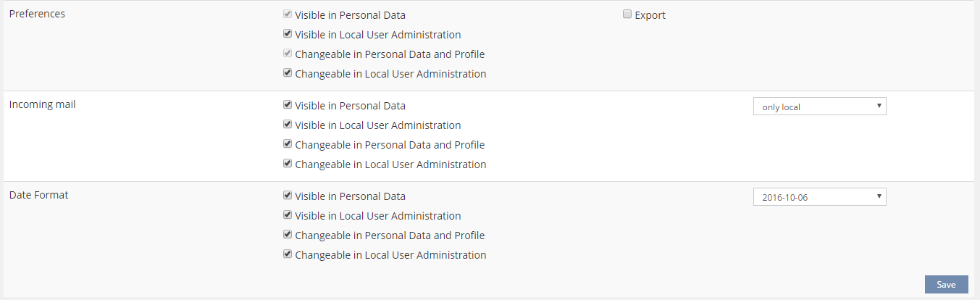Screen dimensions: 980x300
Task: Toggle Preferences Changeable in Personal Data and Profile
Action: (288, 54)
